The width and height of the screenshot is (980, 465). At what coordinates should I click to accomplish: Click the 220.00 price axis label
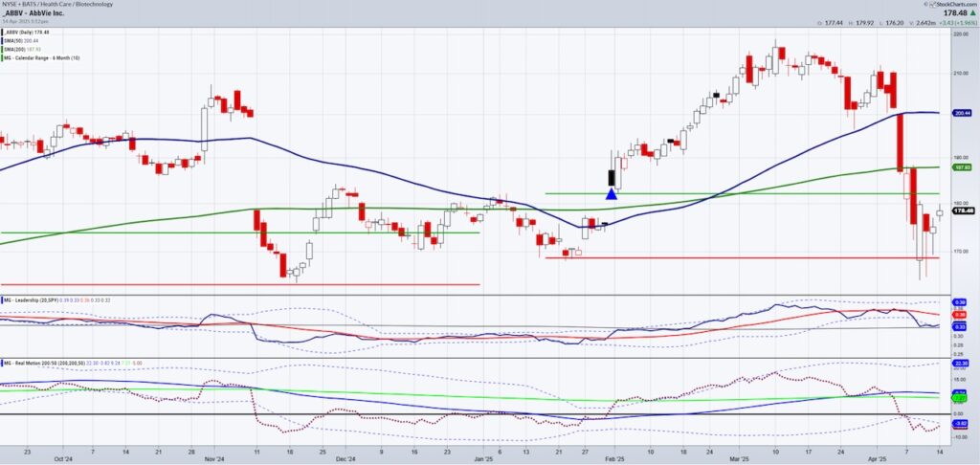pos(961,35)
